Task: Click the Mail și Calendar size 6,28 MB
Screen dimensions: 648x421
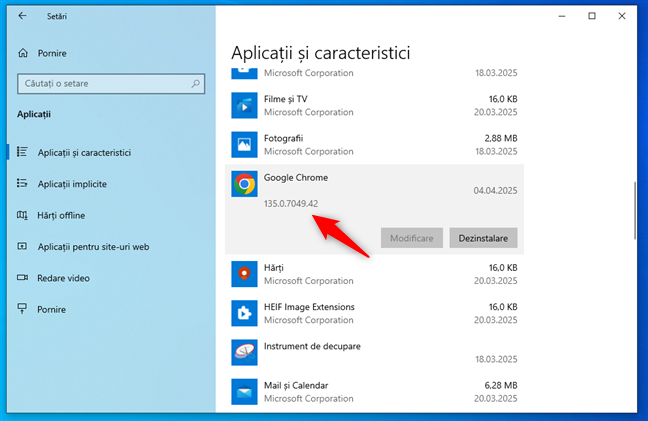Action: coord(501,385)
